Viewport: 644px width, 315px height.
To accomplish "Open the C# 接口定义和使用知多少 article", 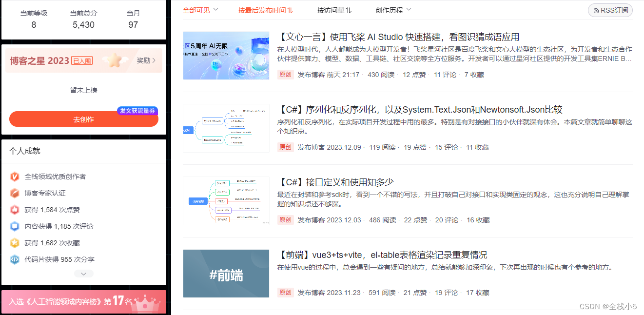I will click(335, 182).
